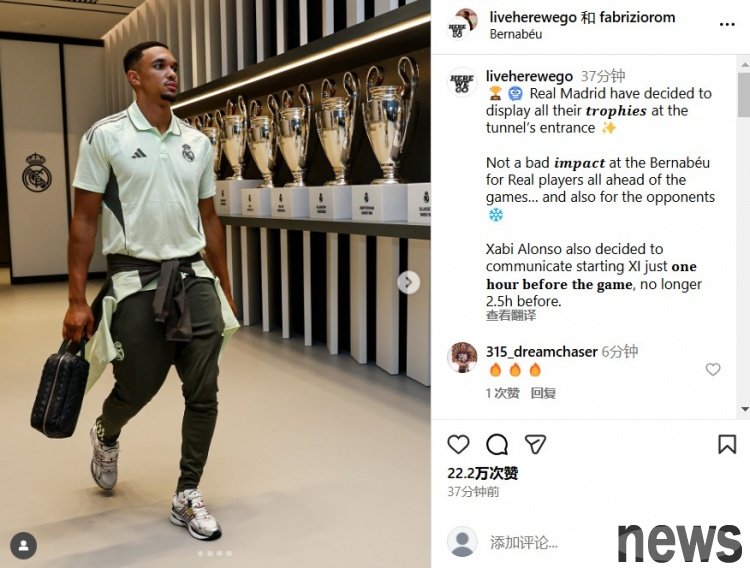
Task: Like the post with heart icon
Action: 458,445
